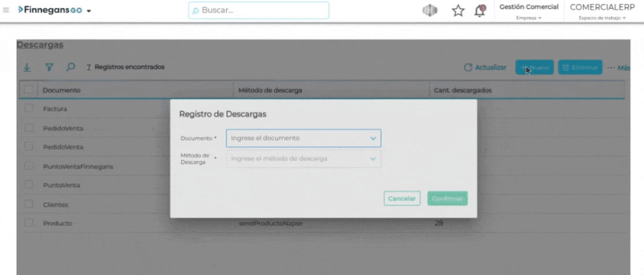The height and width of the screenshot is (275, 644).
Task: Click the Buscar search field
Action: (258, 10)
